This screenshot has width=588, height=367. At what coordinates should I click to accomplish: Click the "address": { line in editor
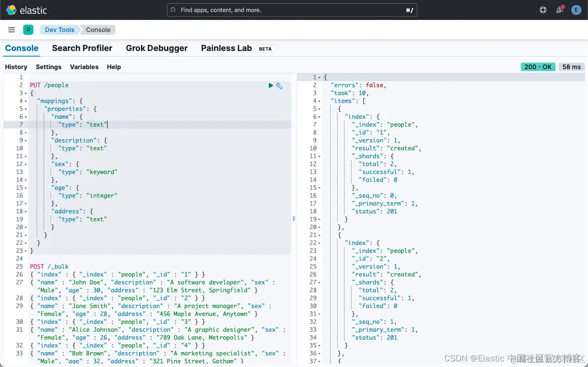[x=72, y=212]
